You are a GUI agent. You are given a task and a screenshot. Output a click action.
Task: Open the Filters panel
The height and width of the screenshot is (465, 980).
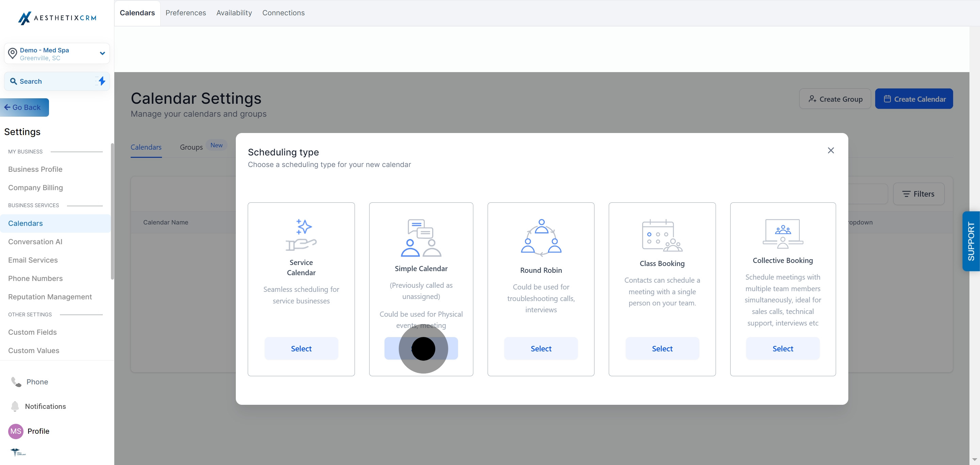coord(918,194)
